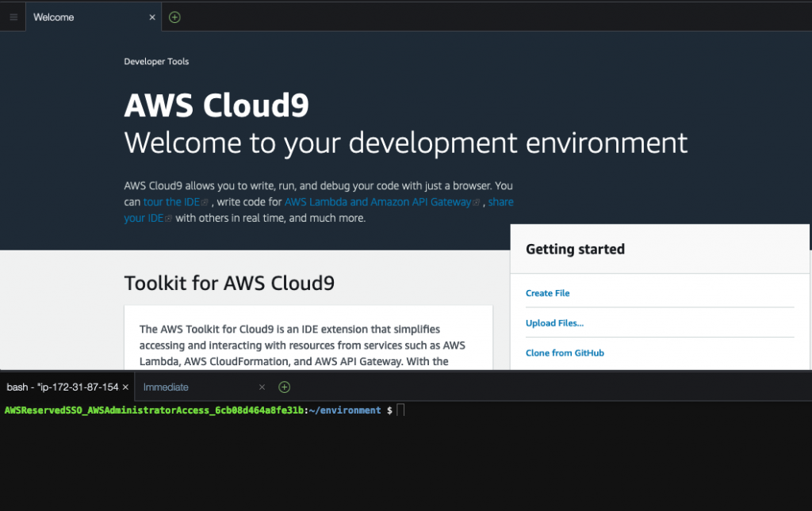Open the main menu via the hamburger icon
This screenshot has height=511, width=812.
tap(13, 17)
